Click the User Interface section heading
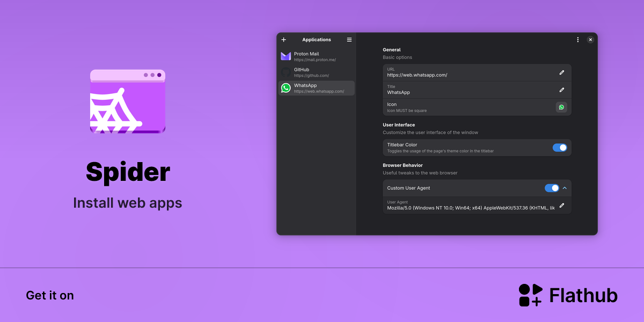Viewport: 644px width, 322px height. [x=399, y=125]
